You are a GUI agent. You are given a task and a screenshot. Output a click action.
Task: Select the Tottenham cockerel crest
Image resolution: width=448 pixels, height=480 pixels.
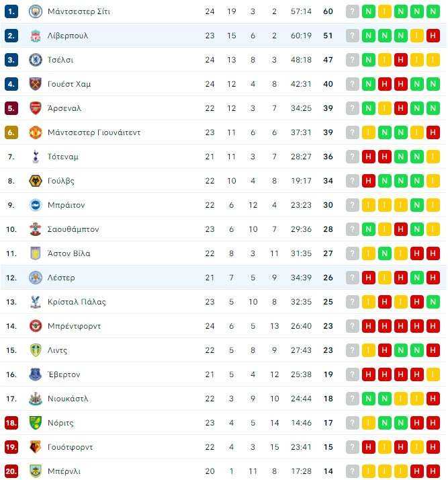pyautogui.click(x=35, y=157)
